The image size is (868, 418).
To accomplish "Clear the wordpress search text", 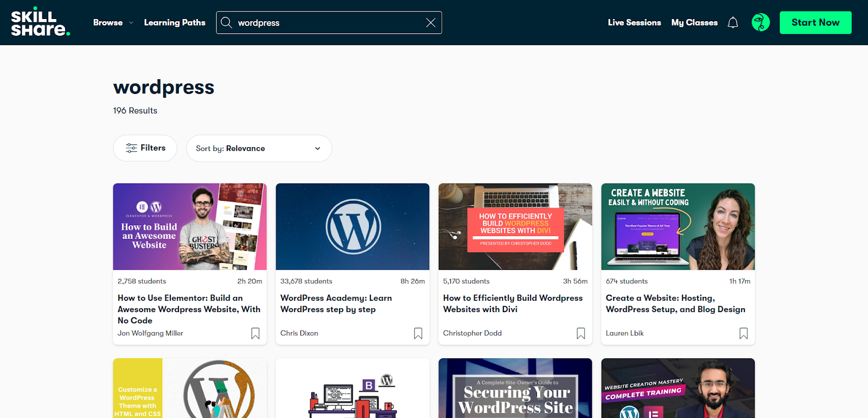I will pyautogui.click(x=431, y=23).
